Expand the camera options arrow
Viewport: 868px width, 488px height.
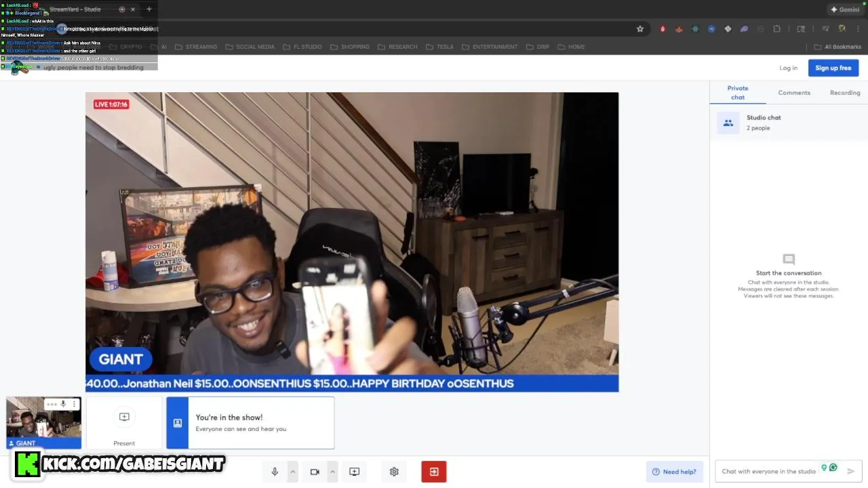332,472
